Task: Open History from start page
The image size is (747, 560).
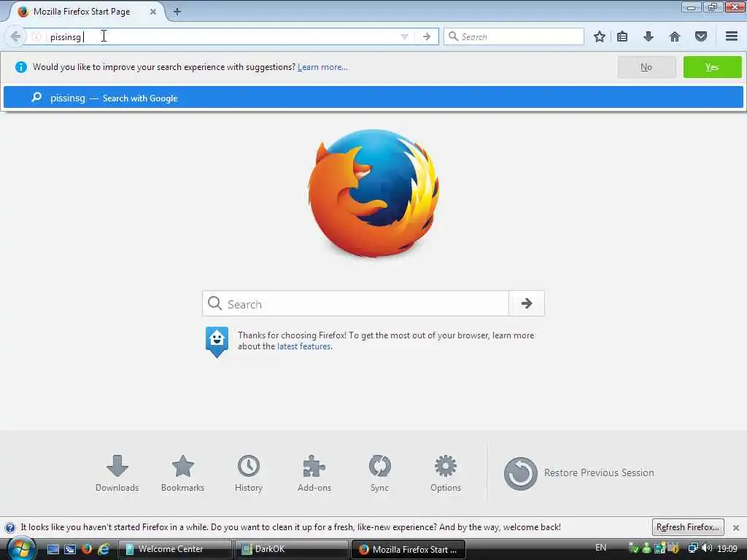Action: pyautogui.click(x=249, y=474)
